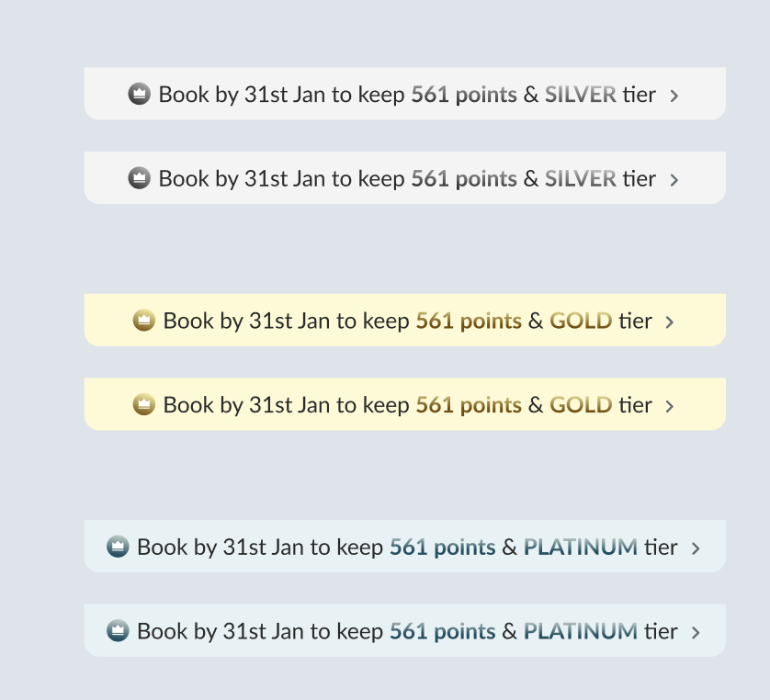770x700 pixels.
Task: Expand second Silver tier banner chevron
Action: [x=674, y=179]
